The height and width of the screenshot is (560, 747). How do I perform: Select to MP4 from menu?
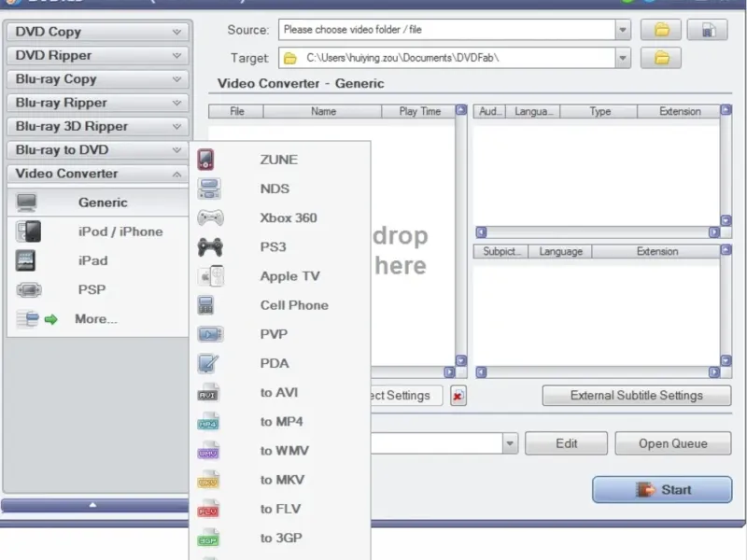(x=281, y=422)
